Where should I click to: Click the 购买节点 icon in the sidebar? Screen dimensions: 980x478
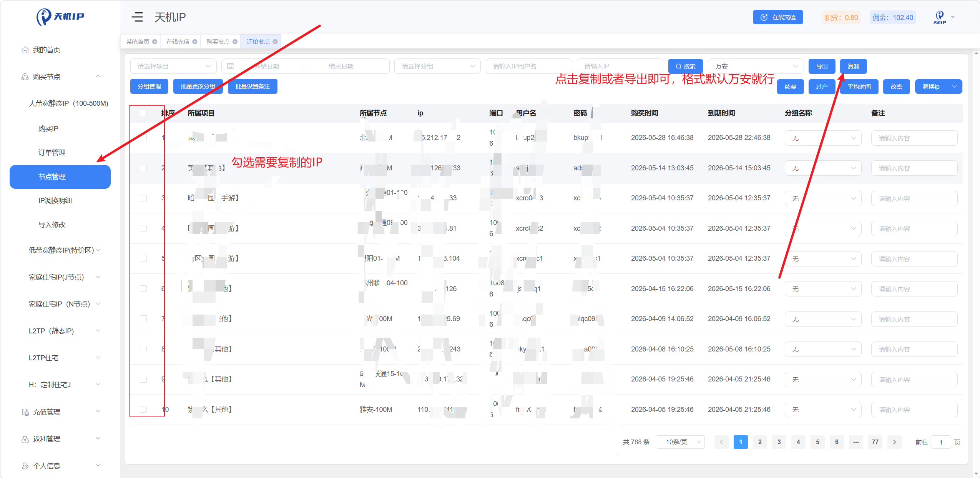pos(25,77)
